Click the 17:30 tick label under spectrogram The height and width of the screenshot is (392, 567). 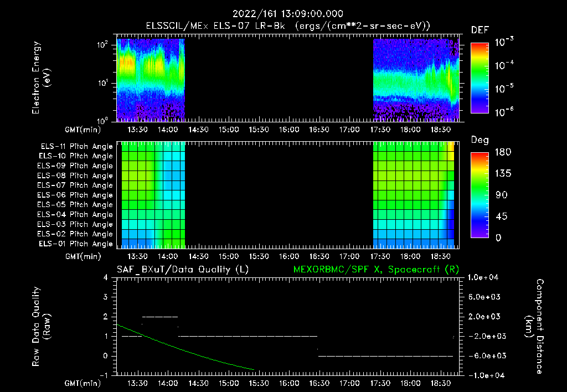[x=380, y=130]
